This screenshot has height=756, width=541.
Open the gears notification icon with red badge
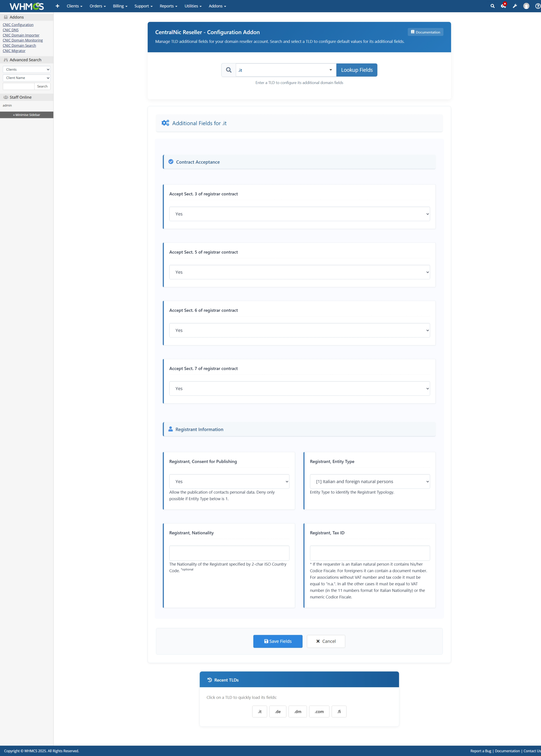pos(503,6)
